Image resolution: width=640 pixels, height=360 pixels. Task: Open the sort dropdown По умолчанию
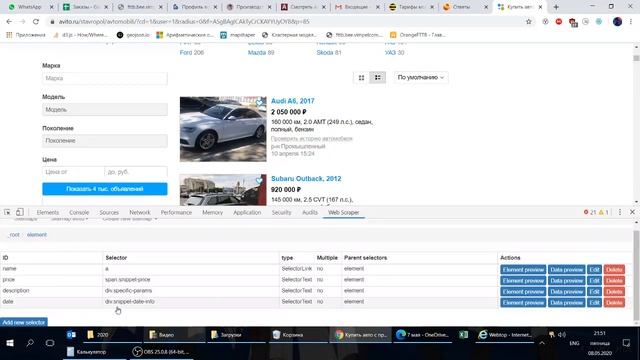[421, 78]
